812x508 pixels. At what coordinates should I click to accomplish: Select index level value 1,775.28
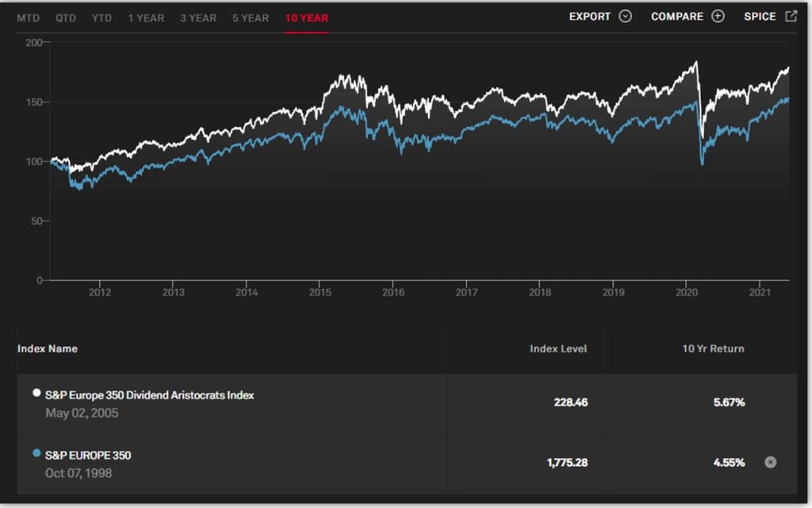[567, 463]
